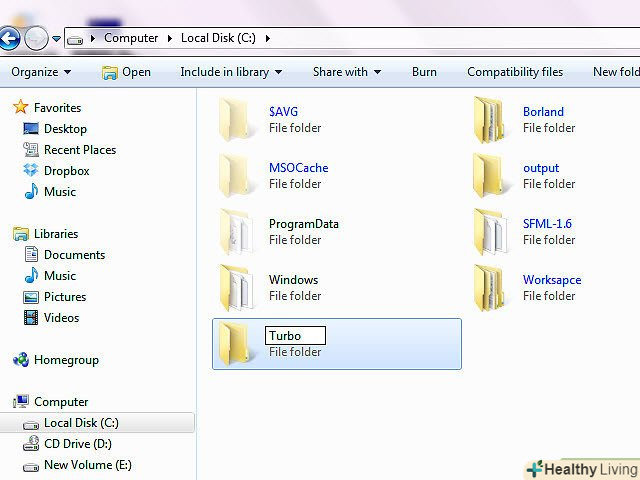640x480 pixels.
Task: Click the output folder name
Action: [x=541, y=168]
